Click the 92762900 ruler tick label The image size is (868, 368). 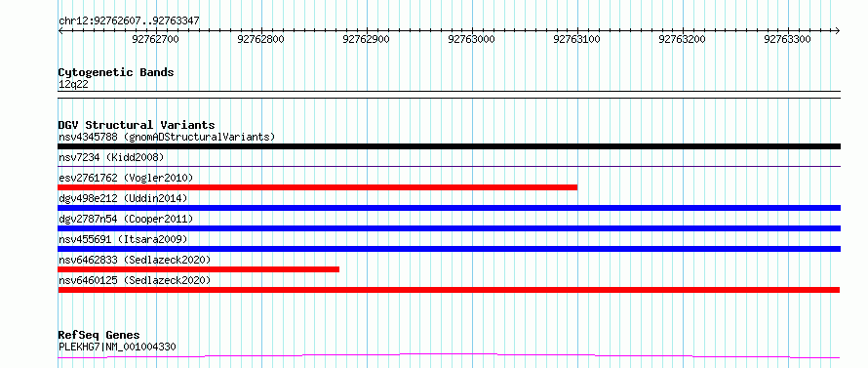367,39
